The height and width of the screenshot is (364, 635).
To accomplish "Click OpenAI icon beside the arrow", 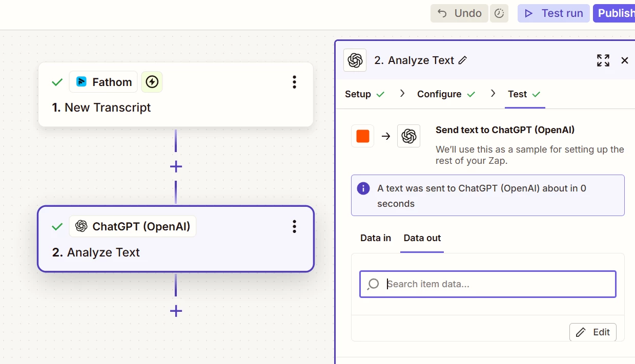I will [x=408, y=136].
